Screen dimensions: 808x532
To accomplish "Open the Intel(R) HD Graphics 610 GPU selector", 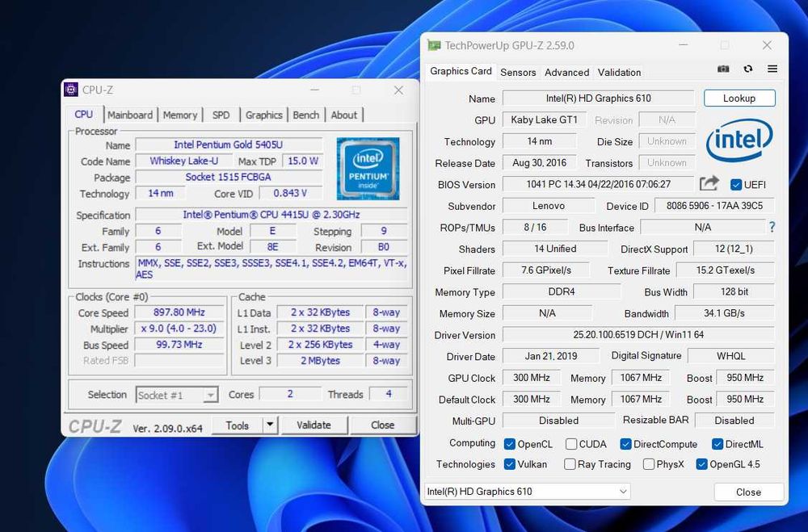I will (527, 492).
